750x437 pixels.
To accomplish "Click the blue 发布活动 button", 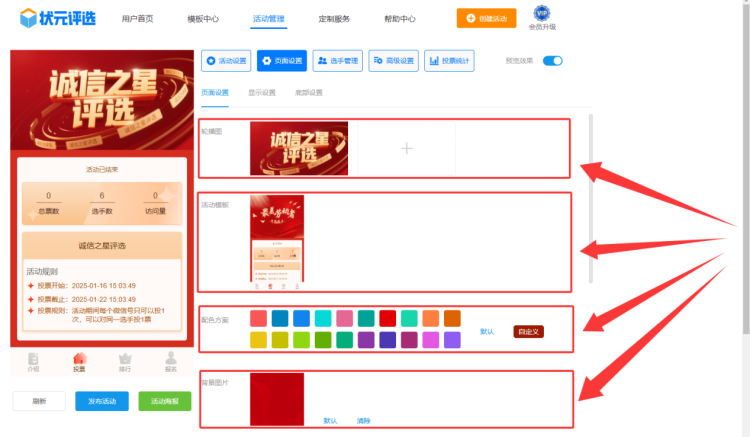I will point(101,401).
